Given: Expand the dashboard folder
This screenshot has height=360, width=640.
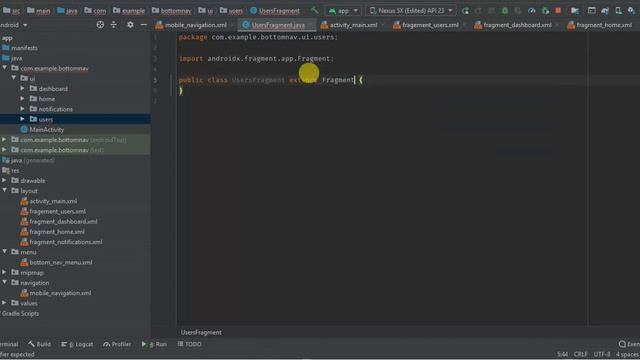Looking at the screenshot, I should coord(22,88).
